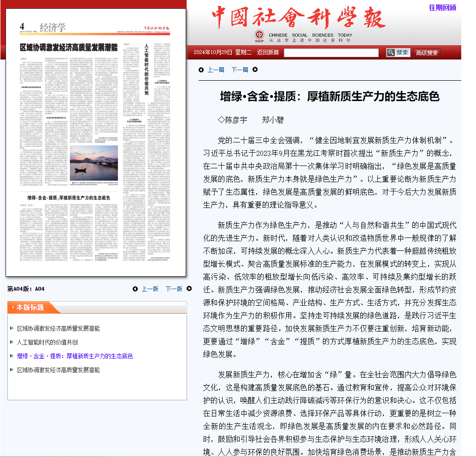Viewport: 476px width, 457px height.
Task: Click the red SSCP round logo
Action: click(x=259, y=36)
